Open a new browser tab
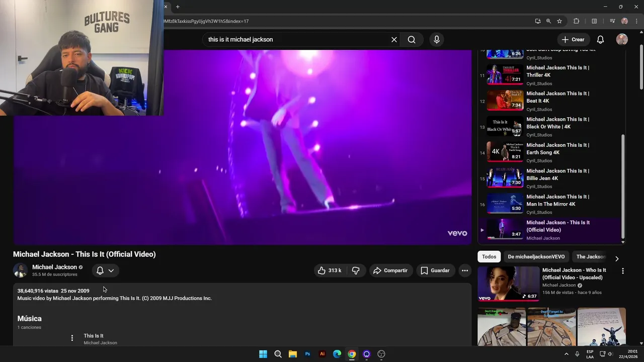Screen dimensions: 644x362 point(178,7)
